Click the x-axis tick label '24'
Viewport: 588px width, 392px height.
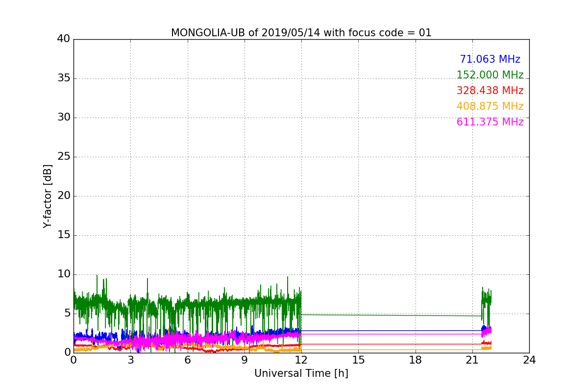[529, 360]
